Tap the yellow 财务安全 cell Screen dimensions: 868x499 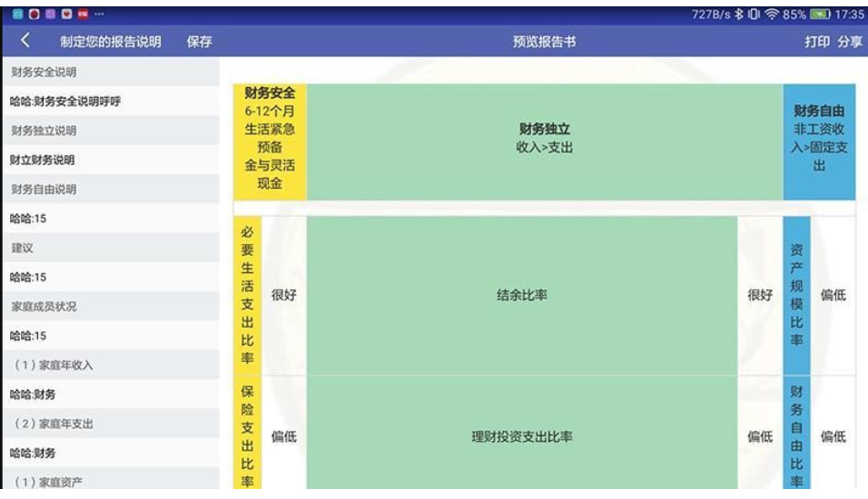pyautogui.click(x=270, y=142)
